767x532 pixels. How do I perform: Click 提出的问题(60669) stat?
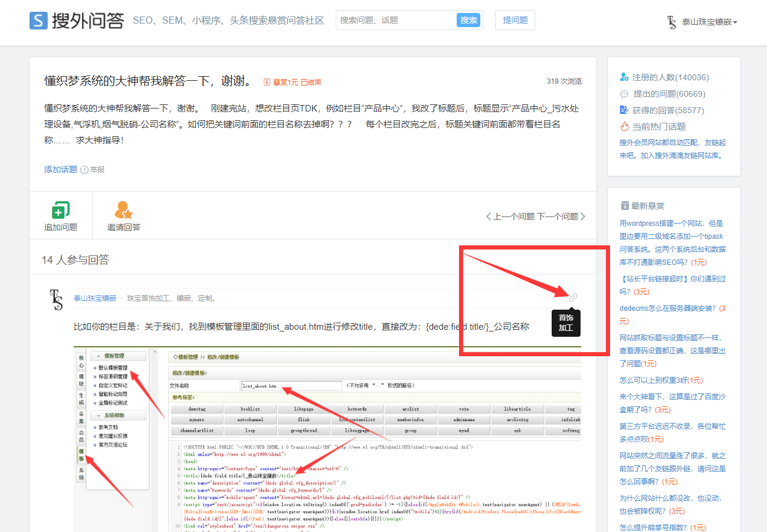click(670, 94)
